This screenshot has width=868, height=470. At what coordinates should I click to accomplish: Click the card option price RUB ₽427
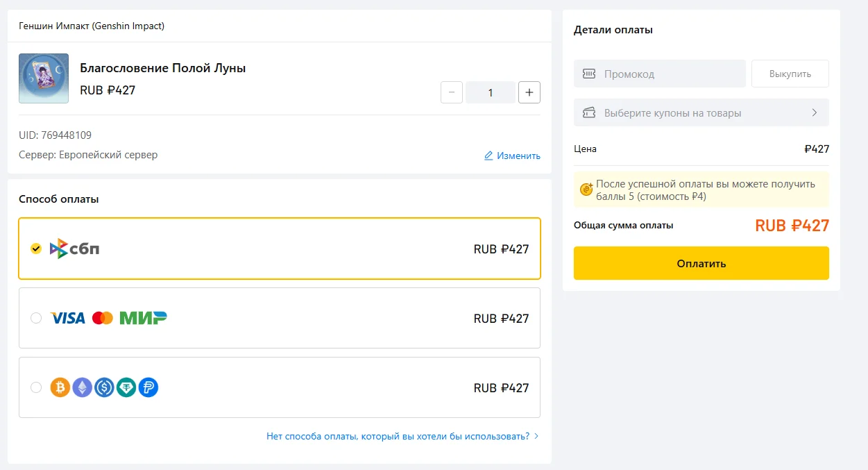[502, 319]
